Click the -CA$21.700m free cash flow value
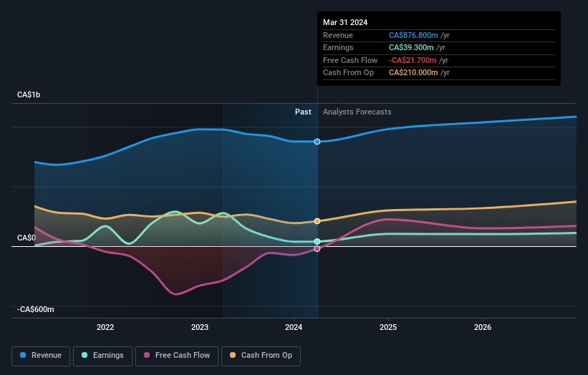The height and width of the screenshot is (375, 588). click(x=413, y=60)
